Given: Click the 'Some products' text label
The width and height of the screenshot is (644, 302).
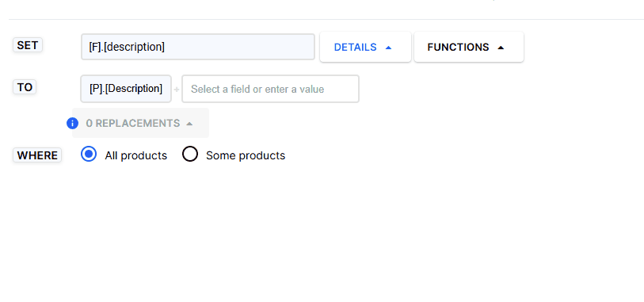Looking at the screenshot, I should pyautogui.click(x=246, y=155).
